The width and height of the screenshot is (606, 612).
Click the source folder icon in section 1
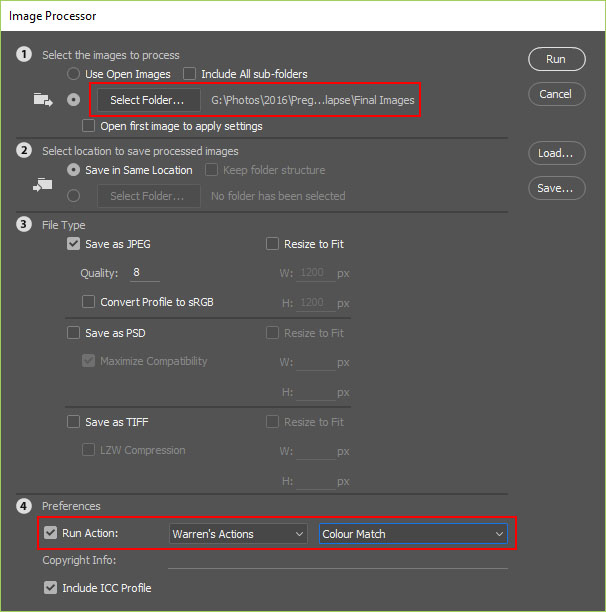(43, 100)
